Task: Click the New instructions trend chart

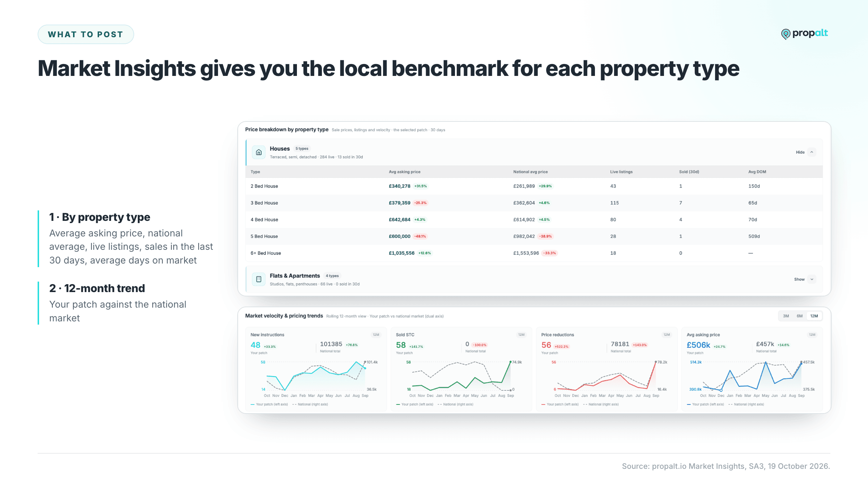Action: (x=316, y=376)
